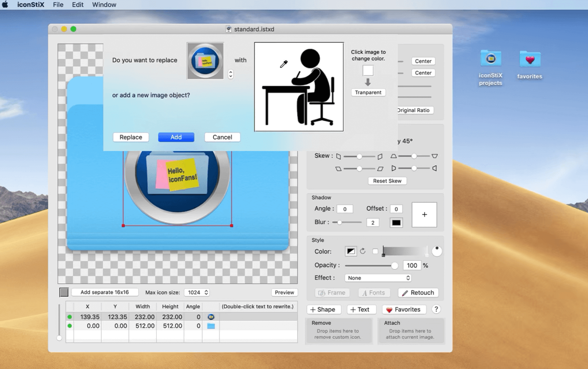
Task: Click the Reset Skew button
Action: [387, 181]
